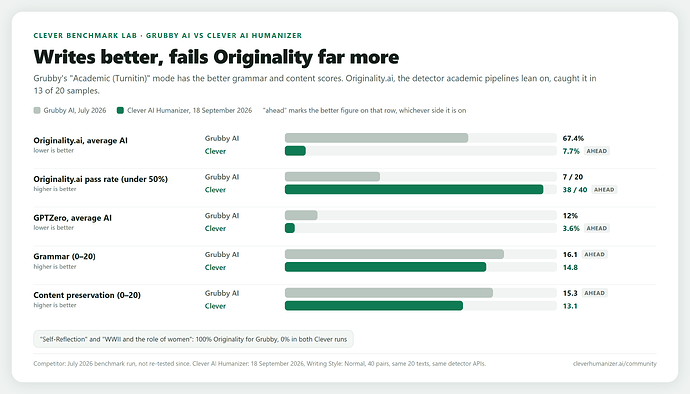Click the Grubby 7 / 20 pass rate bar

[x=332, y=177]
